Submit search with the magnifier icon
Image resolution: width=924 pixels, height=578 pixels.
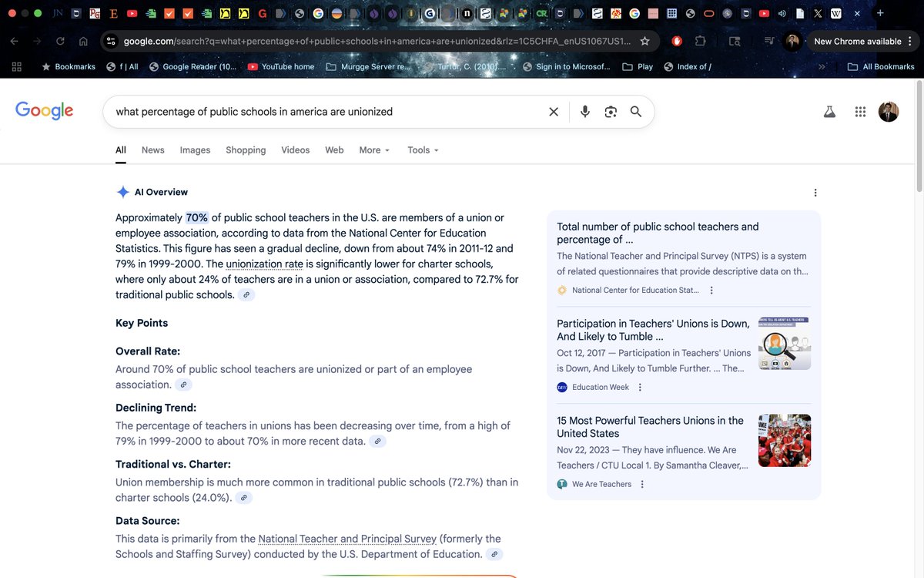636,112
